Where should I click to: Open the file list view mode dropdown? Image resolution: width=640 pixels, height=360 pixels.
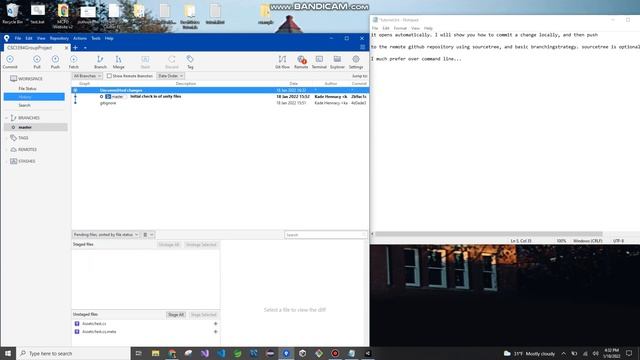[148, 235]
